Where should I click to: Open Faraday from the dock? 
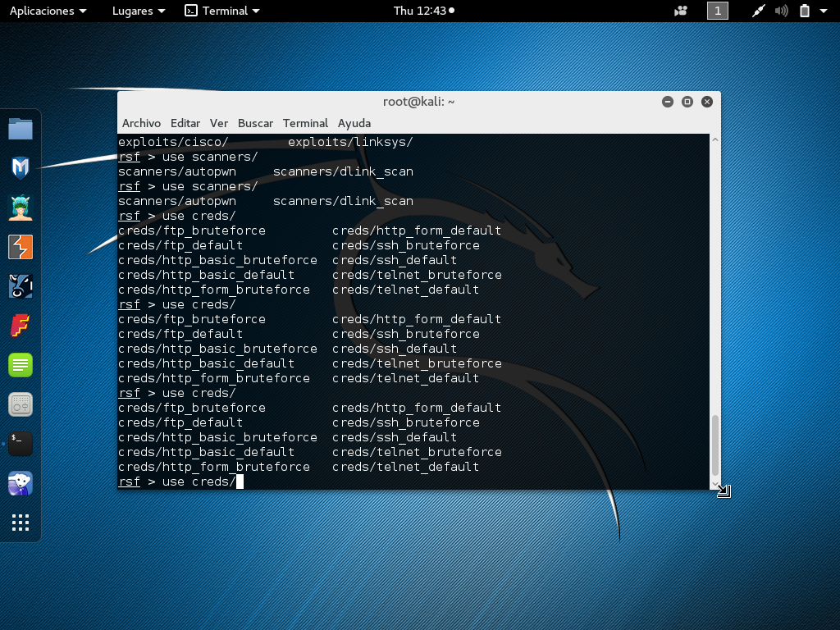point(21,325)
